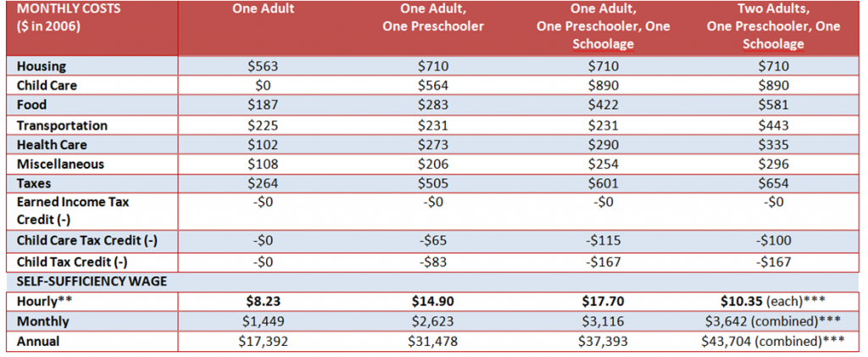Viewport: 868px width, 357px height.
Task: Click the Miscellaneous row label
Action: [x=60, y=165]
